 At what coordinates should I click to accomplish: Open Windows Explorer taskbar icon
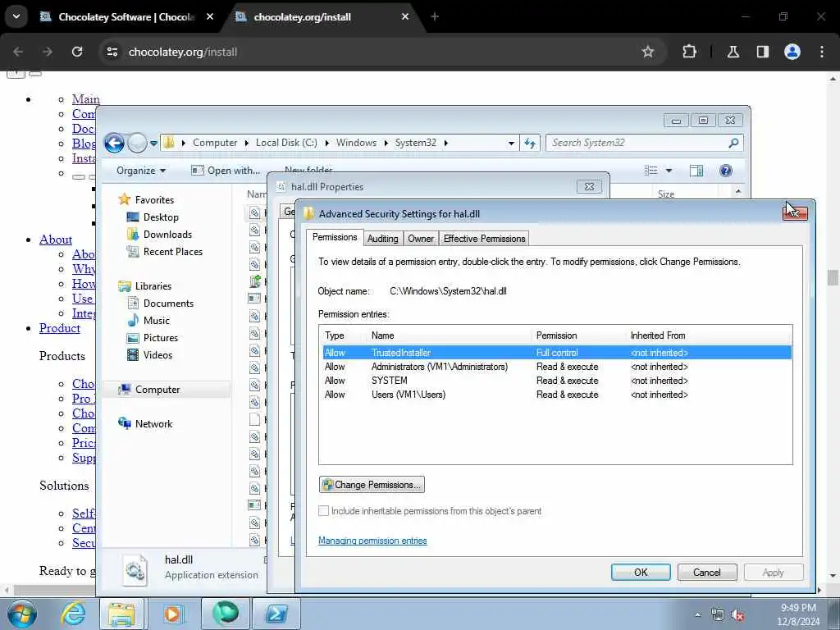click(x=121, y=614)
